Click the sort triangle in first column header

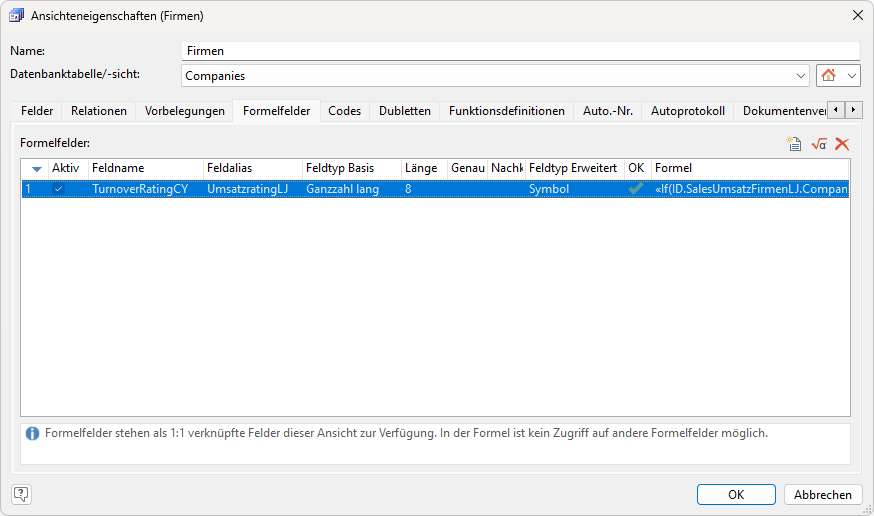[x=37, y=169]
